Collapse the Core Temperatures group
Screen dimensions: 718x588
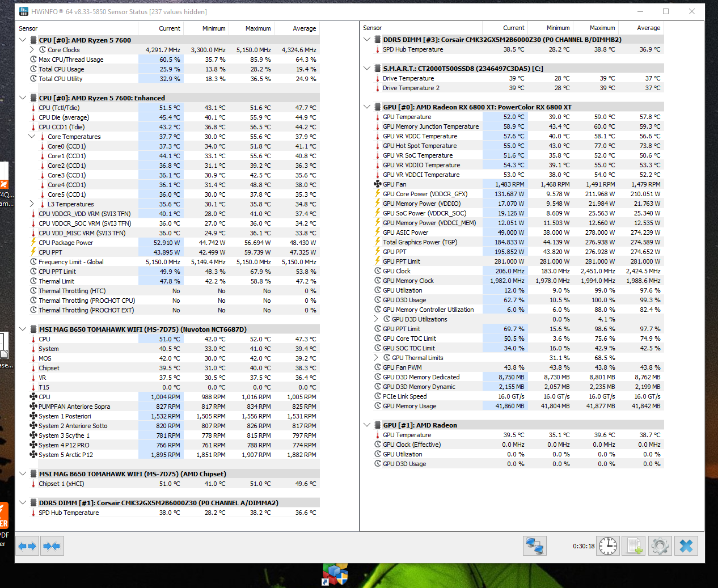[32, 137]
